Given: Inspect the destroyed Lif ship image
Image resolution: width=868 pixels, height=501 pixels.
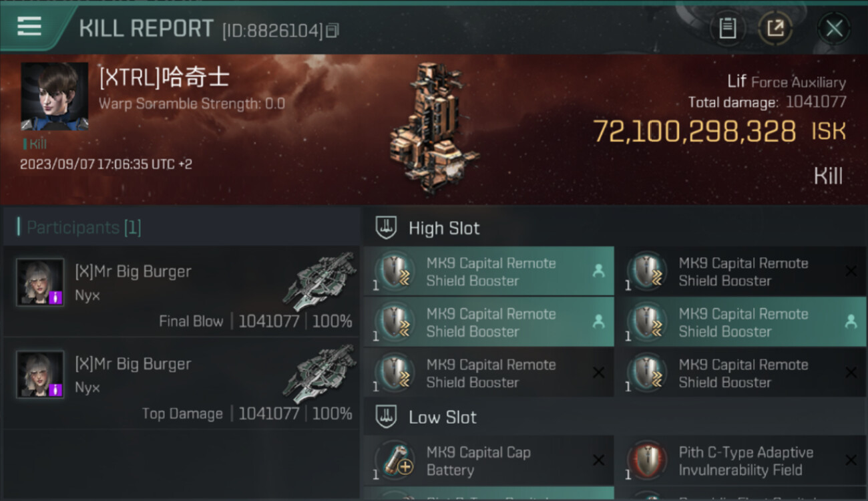Looking at the screenshot, I should pos(434,127).
